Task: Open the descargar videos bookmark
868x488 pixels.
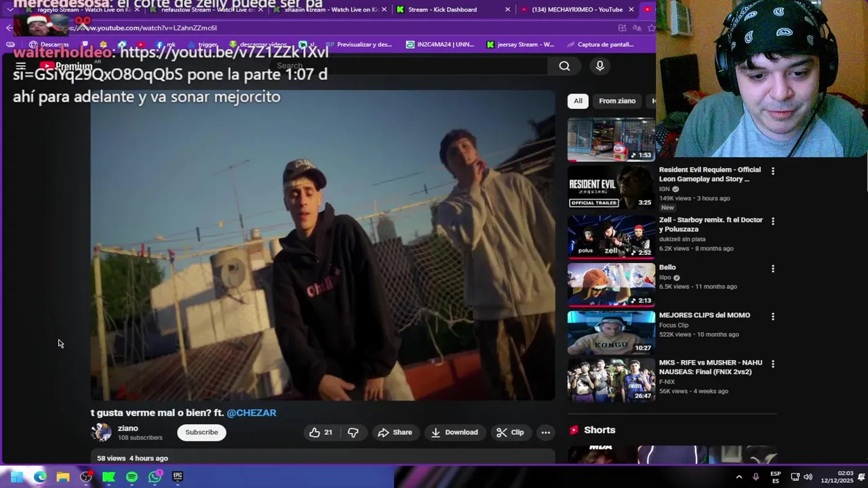Action: [x=258, y=45]
